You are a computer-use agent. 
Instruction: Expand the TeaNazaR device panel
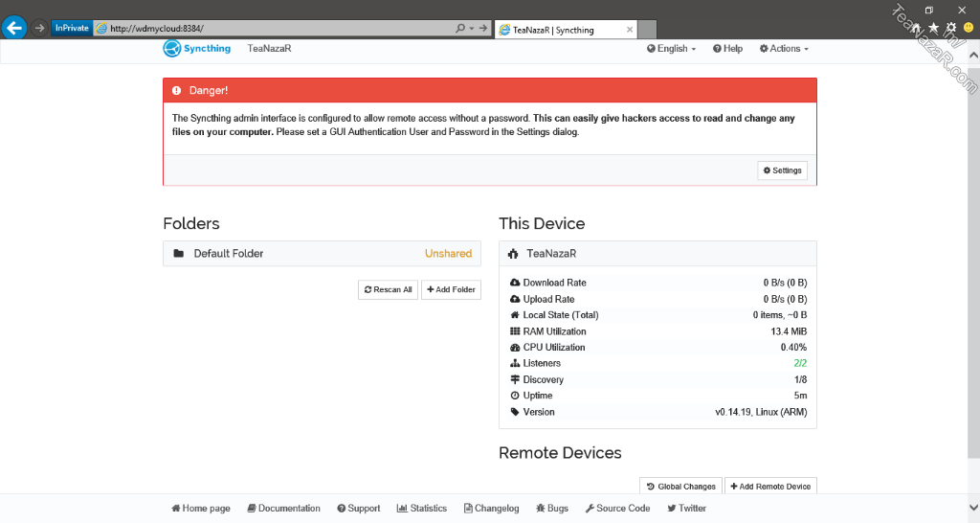tap(657, 254)
